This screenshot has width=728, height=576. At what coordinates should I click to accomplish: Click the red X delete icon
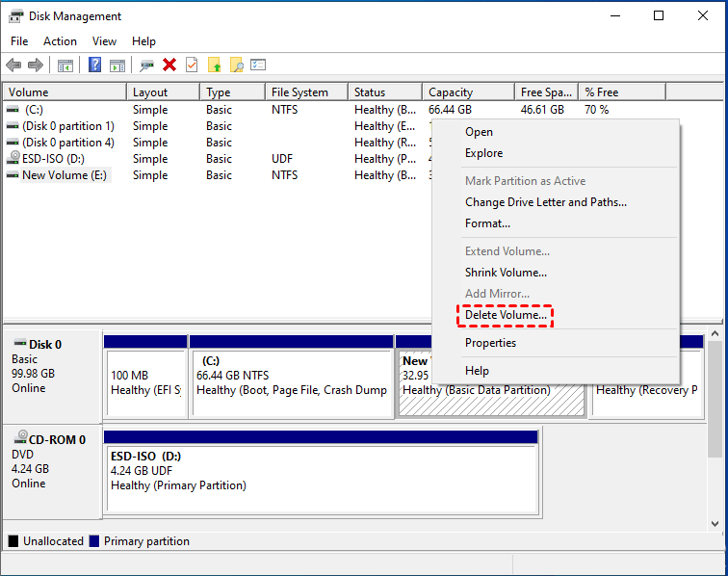[x=169, y=65]
